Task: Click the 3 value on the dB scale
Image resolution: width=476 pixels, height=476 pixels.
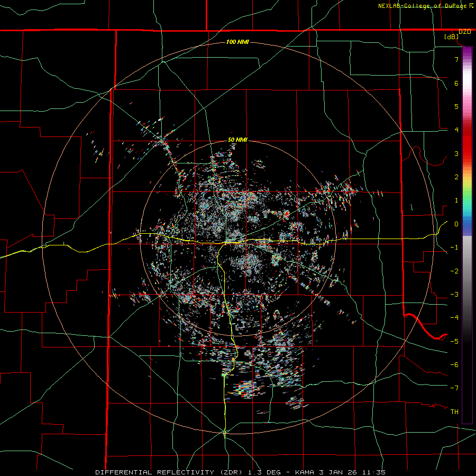Action: click(456, 153)
